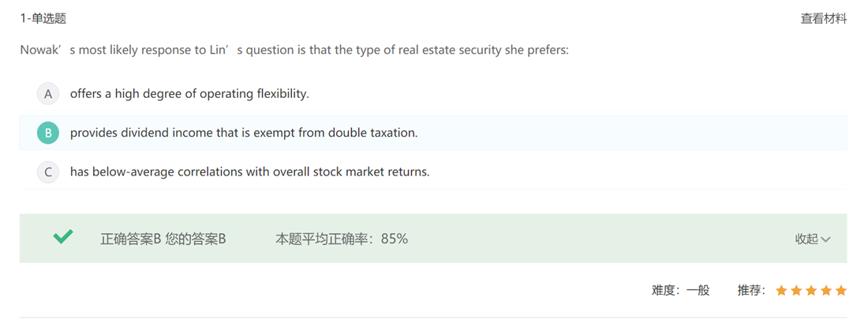Screen dimensions: 868x324
Task: Click the 正确答案B label
Action: (x=130, y=239)
